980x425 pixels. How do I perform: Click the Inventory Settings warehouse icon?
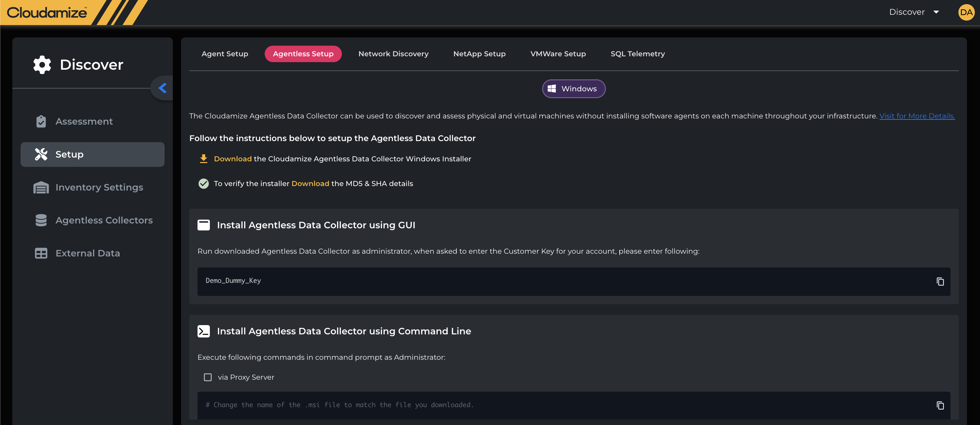(x=41, y=187)
